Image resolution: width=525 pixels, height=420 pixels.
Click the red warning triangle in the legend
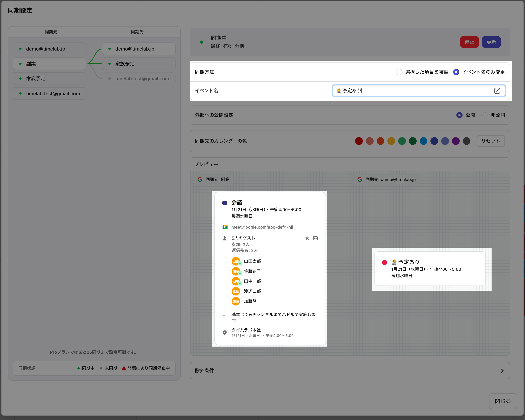(124, 368)
